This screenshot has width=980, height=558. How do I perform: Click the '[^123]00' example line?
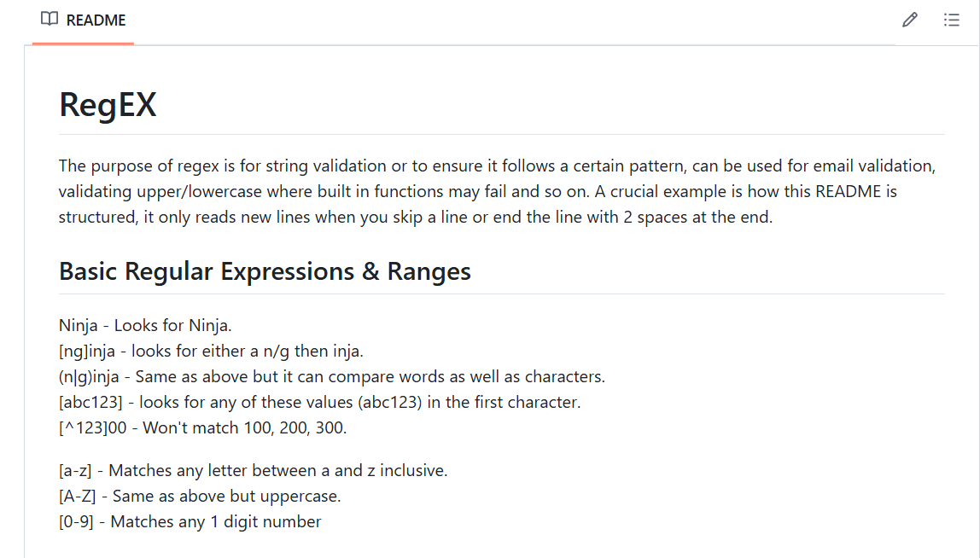[202, 427]
